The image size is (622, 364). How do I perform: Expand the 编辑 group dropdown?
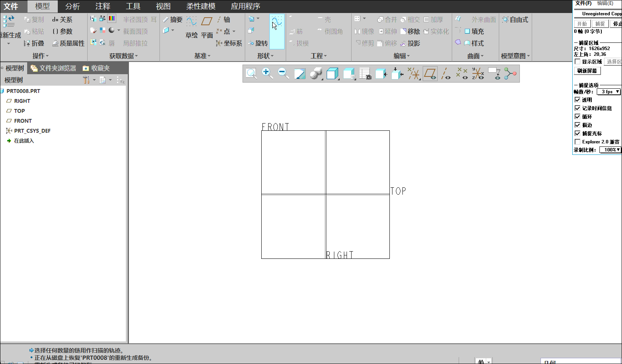[402, 56]
